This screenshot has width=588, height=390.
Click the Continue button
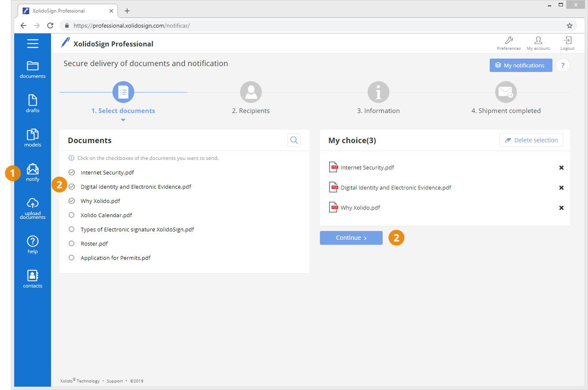(x=351, y=238)
